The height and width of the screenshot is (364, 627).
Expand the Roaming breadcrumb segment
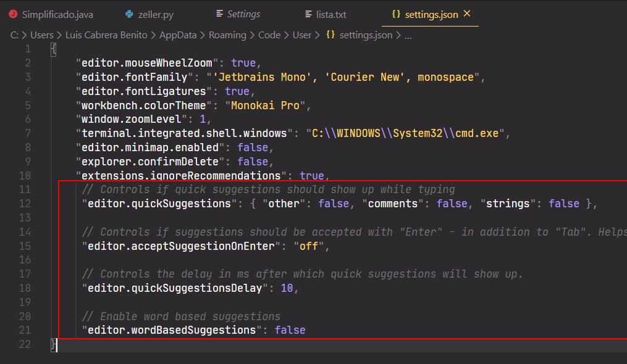pos(227,35)
